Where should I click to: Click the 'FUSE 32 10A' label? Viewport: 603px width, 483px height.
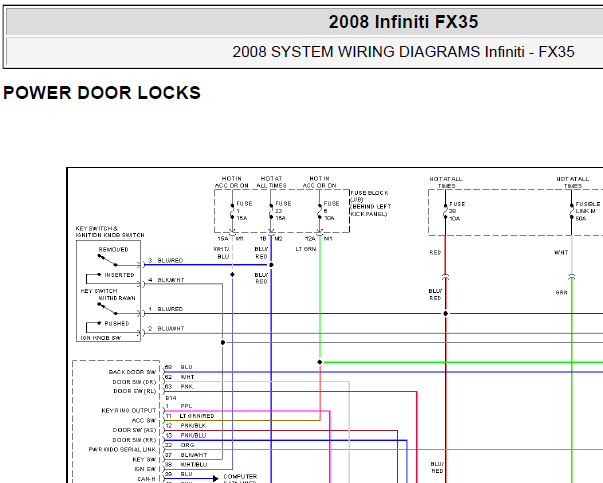[x=457, y=211]
